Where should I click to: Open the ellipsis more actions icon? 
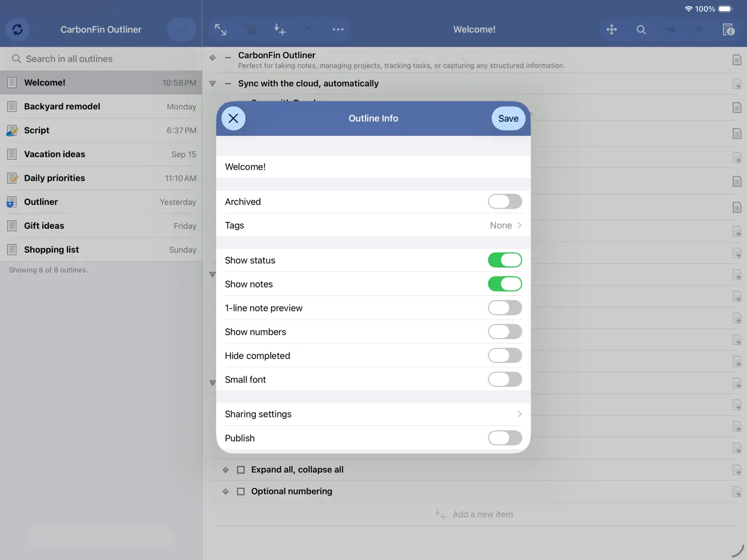pos(338,29)
